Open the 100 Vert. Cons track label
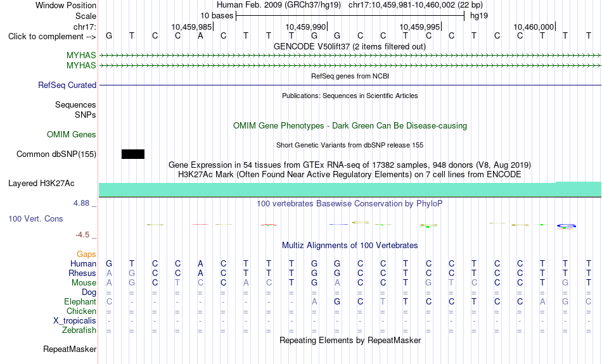 click(35, 218)
